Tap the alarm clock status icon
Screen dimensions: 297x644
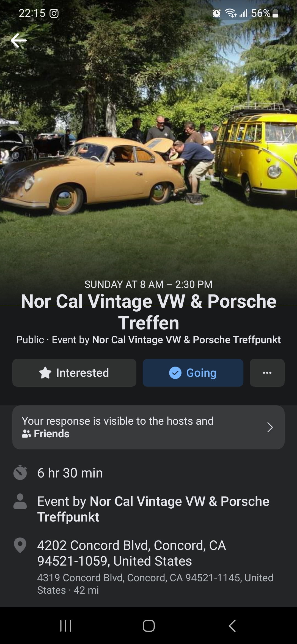tap(216, 13)
